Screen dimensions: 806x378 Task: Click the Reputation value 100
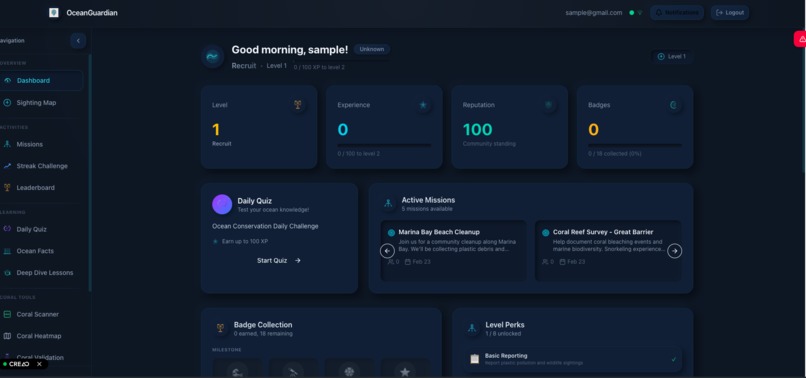pyautogui.click(x=478, y=130)
